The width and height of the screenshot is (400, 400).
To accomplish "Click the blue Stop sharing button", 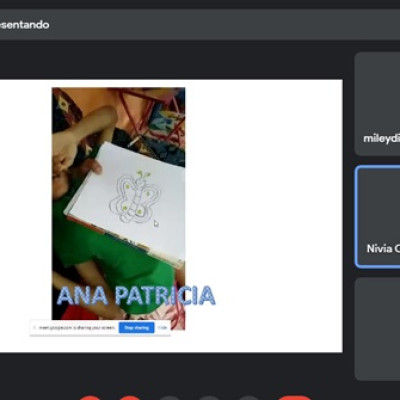I will click(x=136, y=328).
